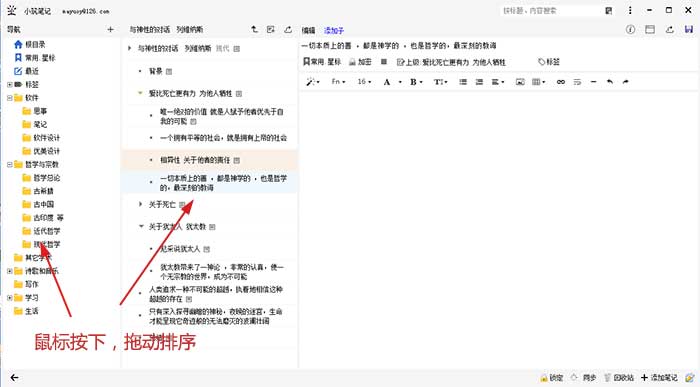Click the title and content search box
Viewport: 700px width, 387px height.
tap(552, 10)
